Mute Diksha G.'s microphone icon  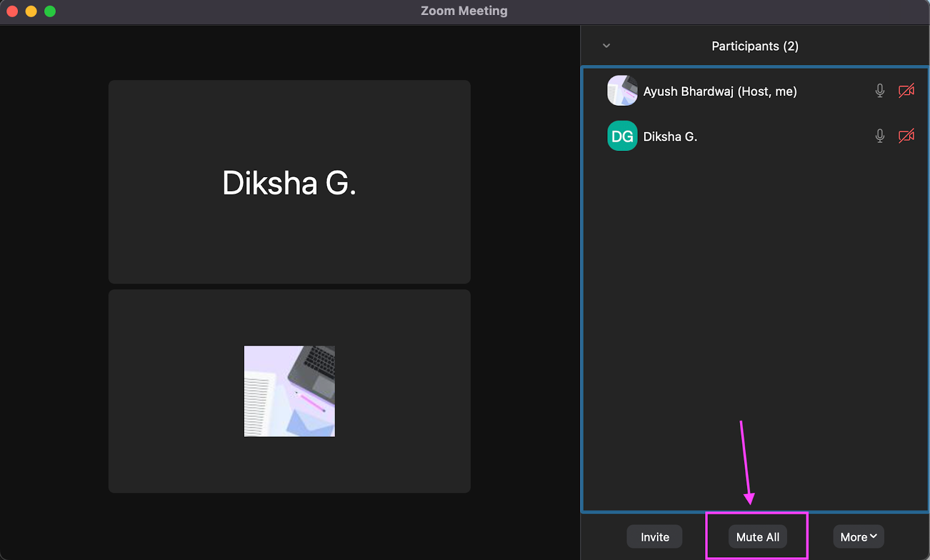(879, 136)
